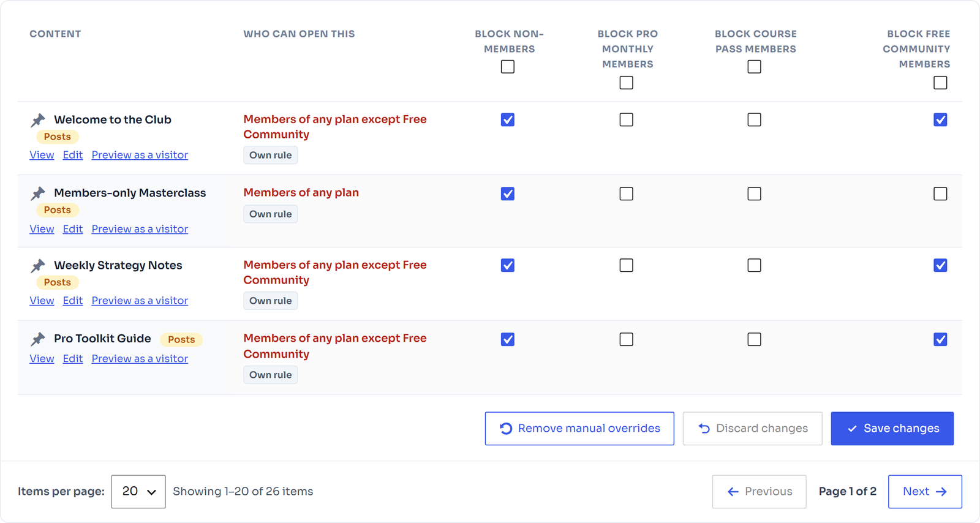The width and height of the screenshot is (980, 523).
Task: Open the Items per page dropdown
Action: (x=138, y=492)
